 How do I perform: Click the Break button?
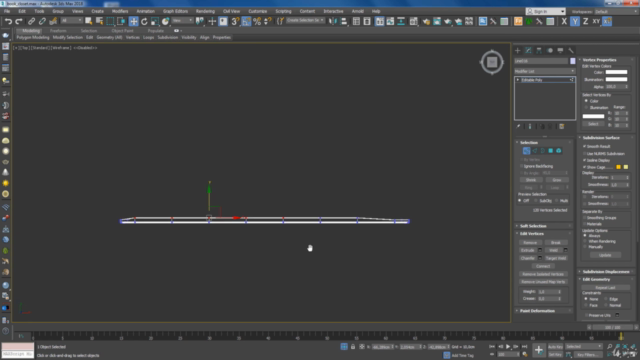(x=556, y=242)
